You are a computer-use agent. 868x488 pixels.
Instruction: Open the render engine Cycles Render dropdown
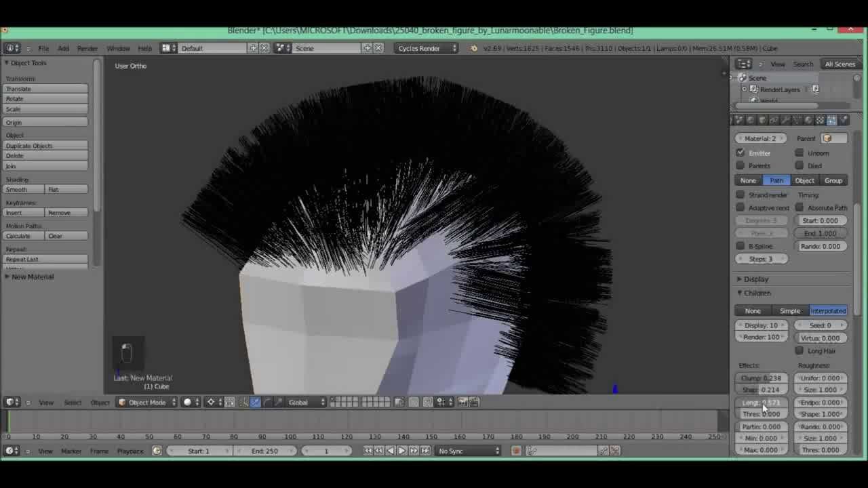pos(427,48)
